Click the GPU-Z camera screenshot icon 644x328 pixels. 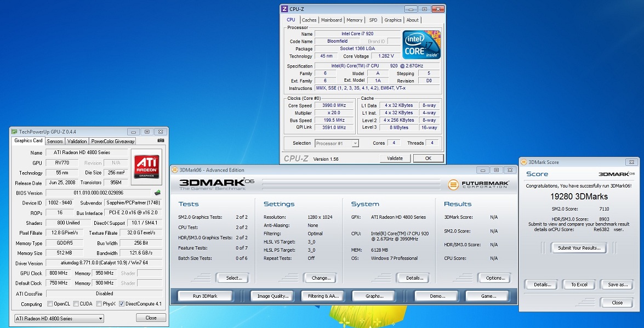tap(161, 140)
